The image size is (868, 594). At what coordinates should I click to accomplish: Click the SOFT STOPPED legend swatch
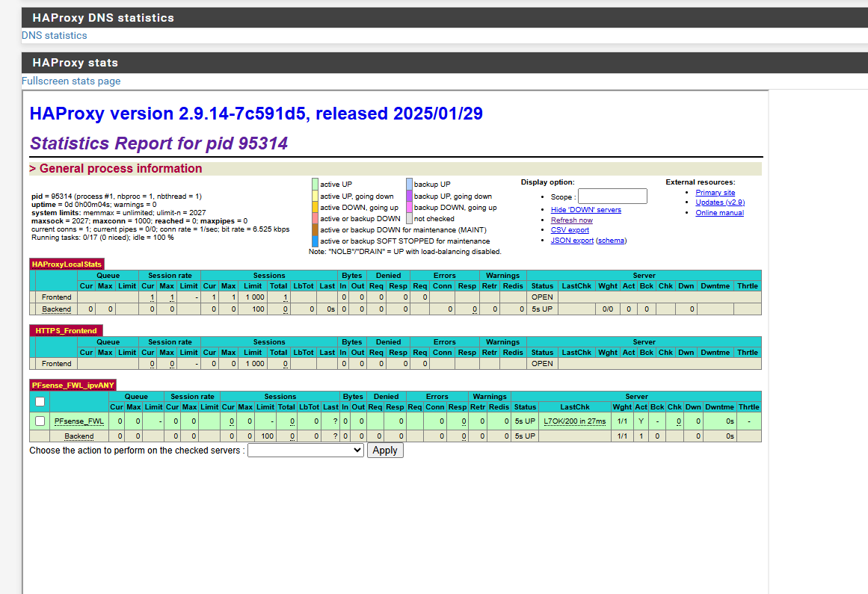(x=315, y=241)
